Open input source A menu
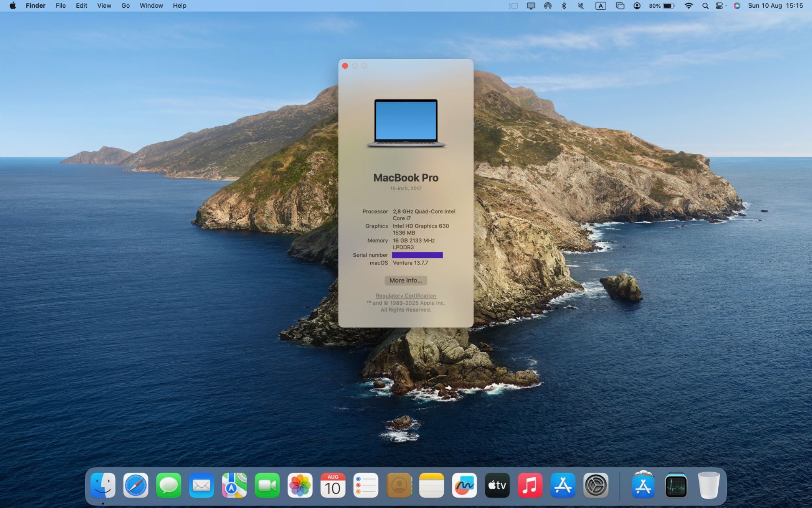Image resolution: width=812 pixels, height=508 pixels. 600,6
